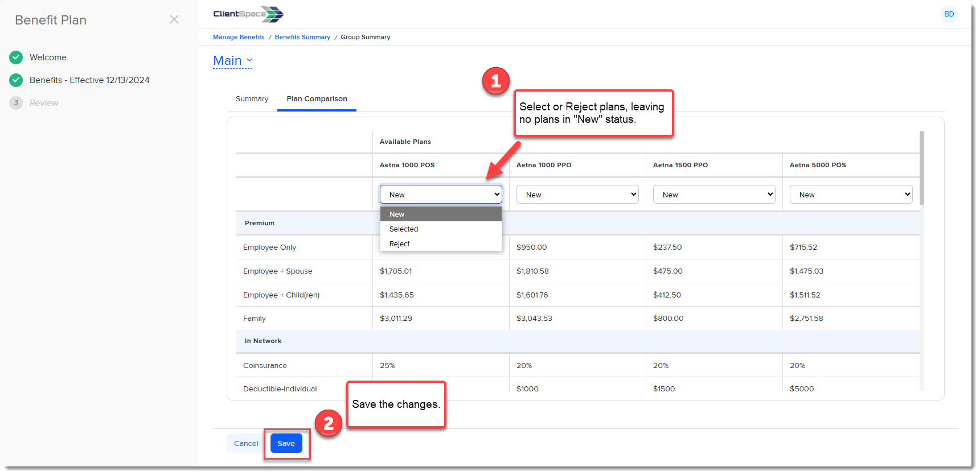
Task: Click the plan table vertical scrollbar
Action: click(921, 168)
